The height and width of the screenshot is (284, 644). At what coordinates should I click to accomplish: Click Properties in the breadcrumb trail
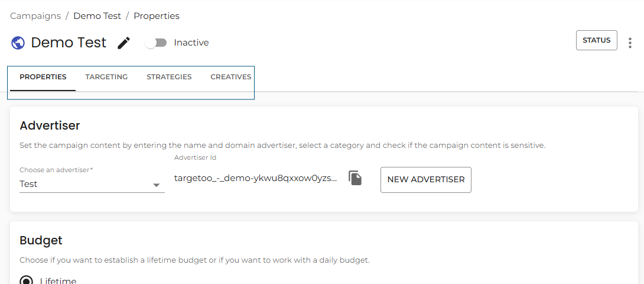157,16
